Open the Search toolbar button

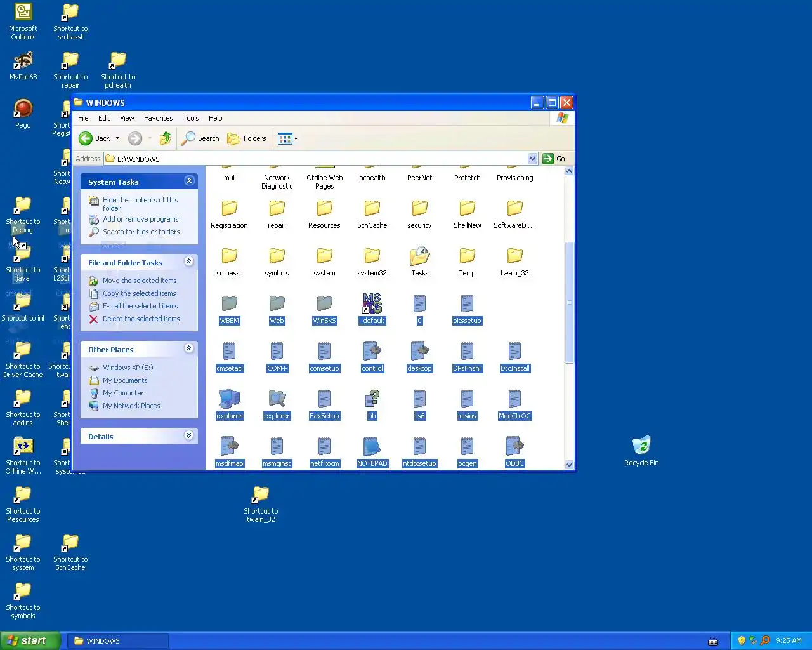(x=200, y=138)
